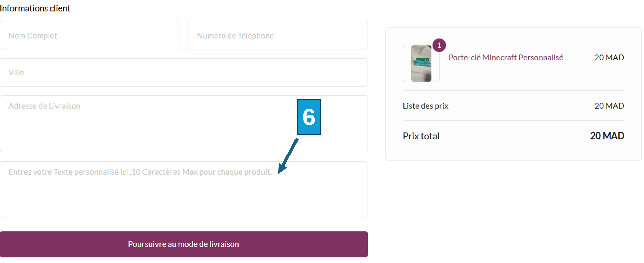This screenshot has width=644, height=263.
Task: Click the bold Prix total amount
Action: click(607, 136)
